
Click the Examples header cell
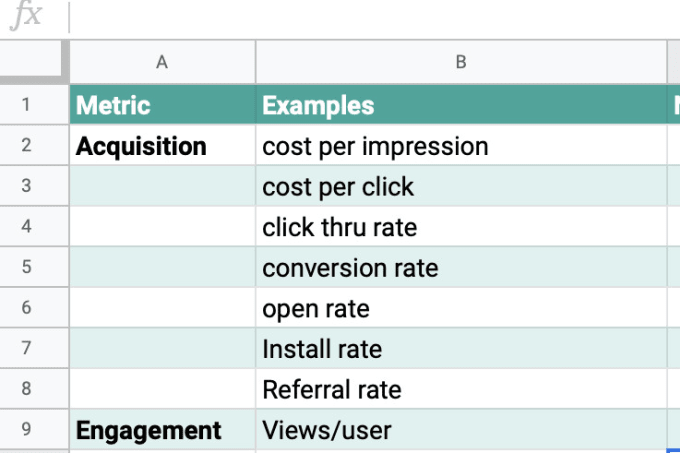point(461,104)
